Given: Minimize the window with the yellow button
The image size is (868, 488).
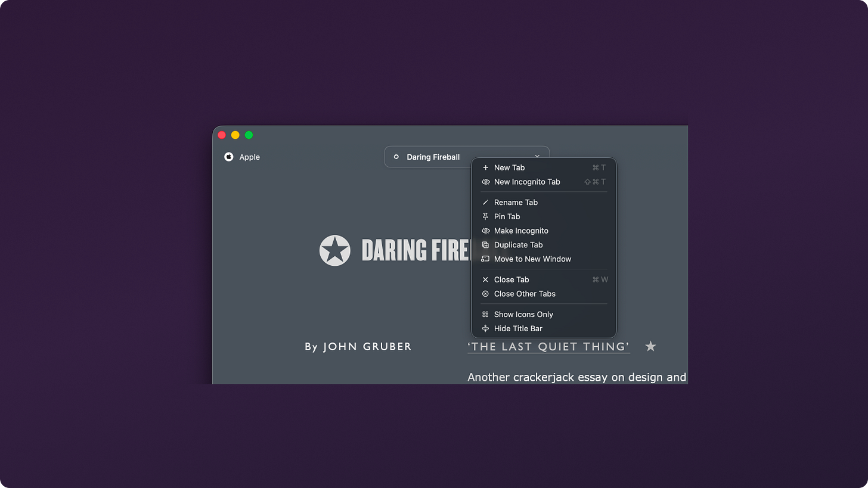Looking at the screenshot, I should tap(235, 135).
